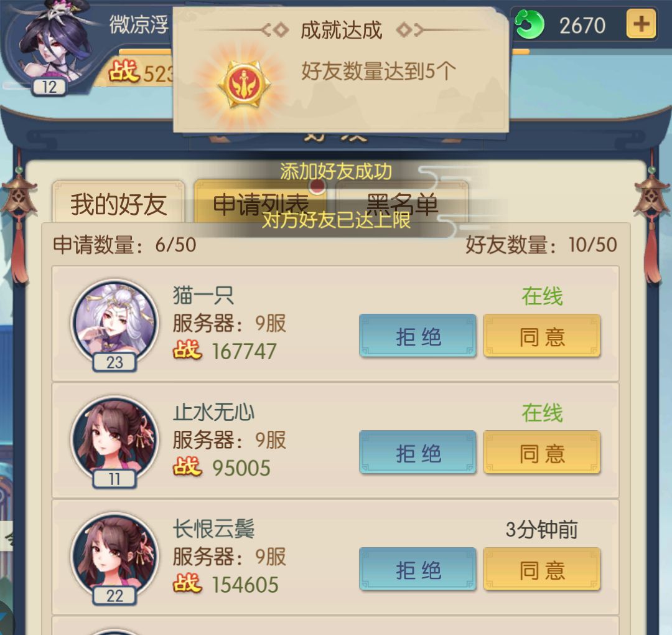
Task: View the avatar of 长恨云鬓
Action: click(114, 556)
